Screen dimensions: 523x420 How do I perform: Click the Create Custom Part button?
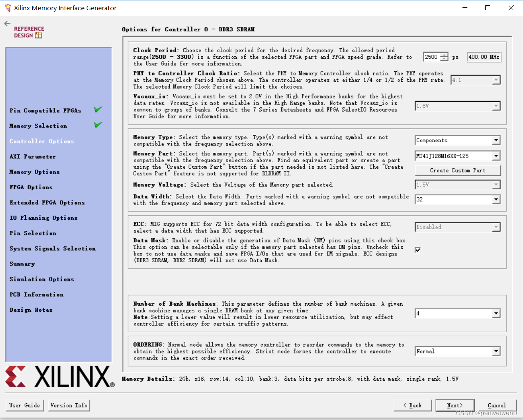click(x=458, y=170)
